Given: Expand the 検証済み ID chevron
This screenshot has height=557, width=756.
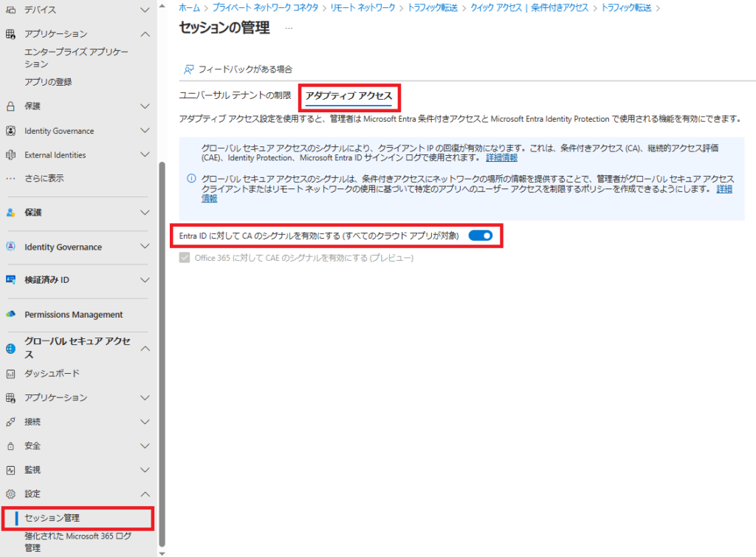Looking at the screenshot, I should coord(145,280).
